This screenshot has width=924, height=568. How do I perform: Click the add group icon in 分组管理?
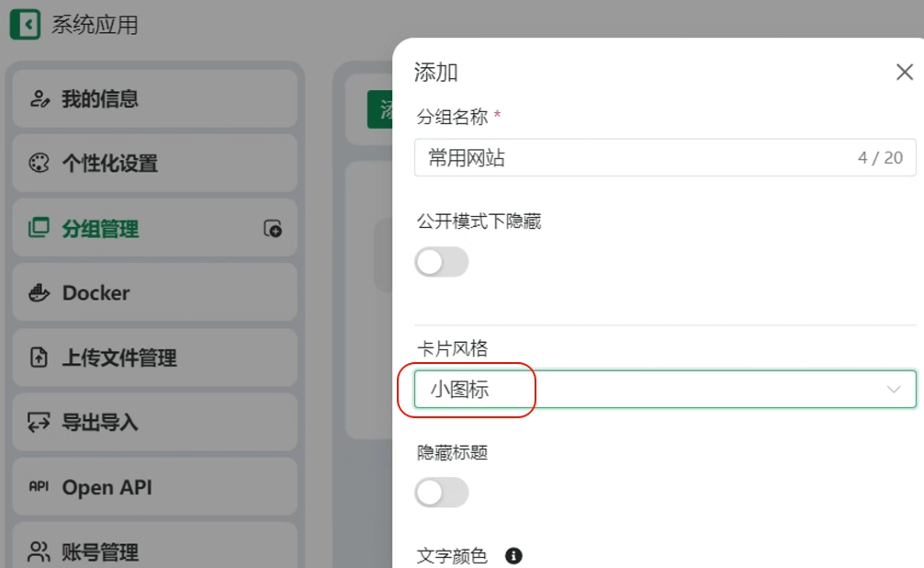point(272,228)
